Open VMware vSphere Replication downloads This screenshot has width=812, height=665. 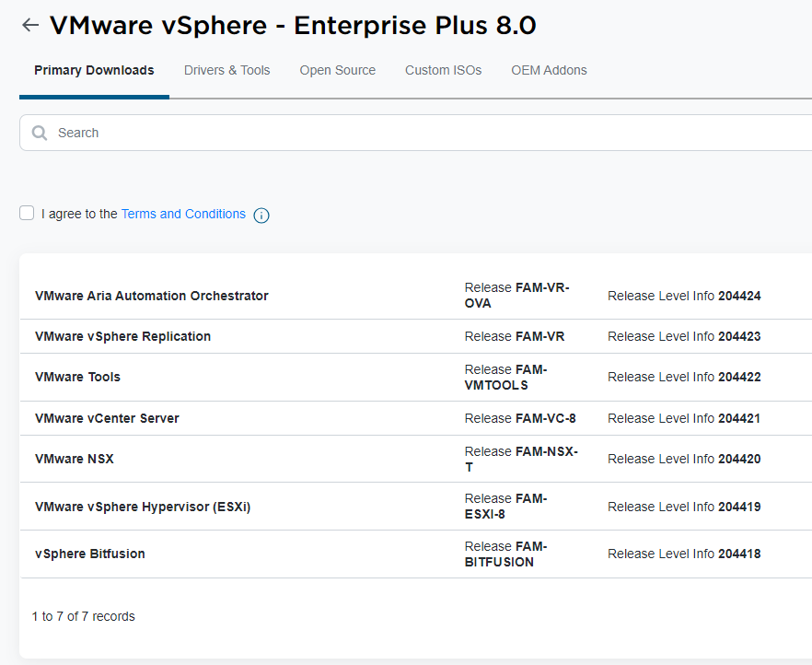click(x=122, y=336)
